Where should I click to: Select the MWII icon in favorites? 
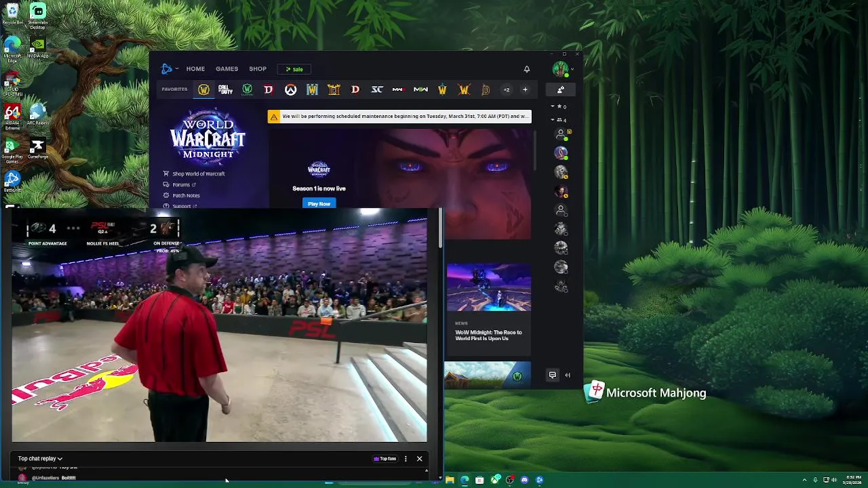[420, 89]
